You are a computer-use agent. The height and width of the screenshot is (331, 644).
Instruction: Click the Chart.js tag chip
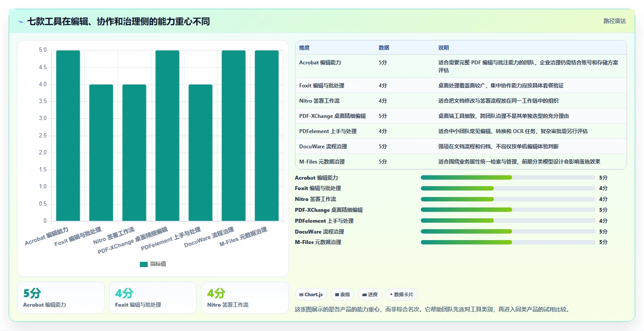pyautogui.click(x=311, y=294)
